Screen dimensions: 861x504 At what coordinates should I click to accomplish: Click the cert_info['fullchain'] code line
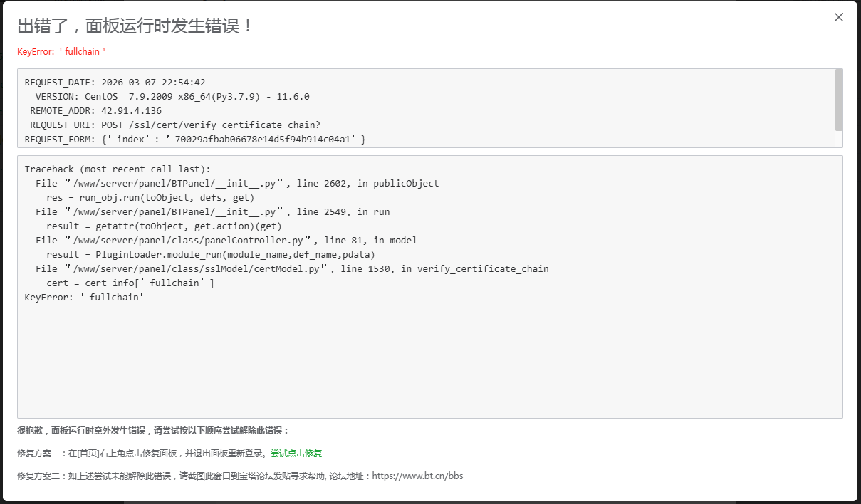click(x=130, y=283)
